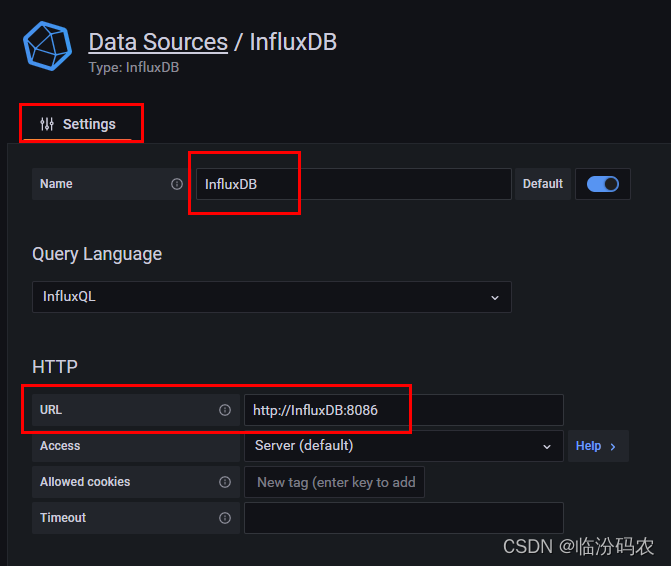
Task: Click the sliders icon on Settings tab
Action: click(47, 124)
